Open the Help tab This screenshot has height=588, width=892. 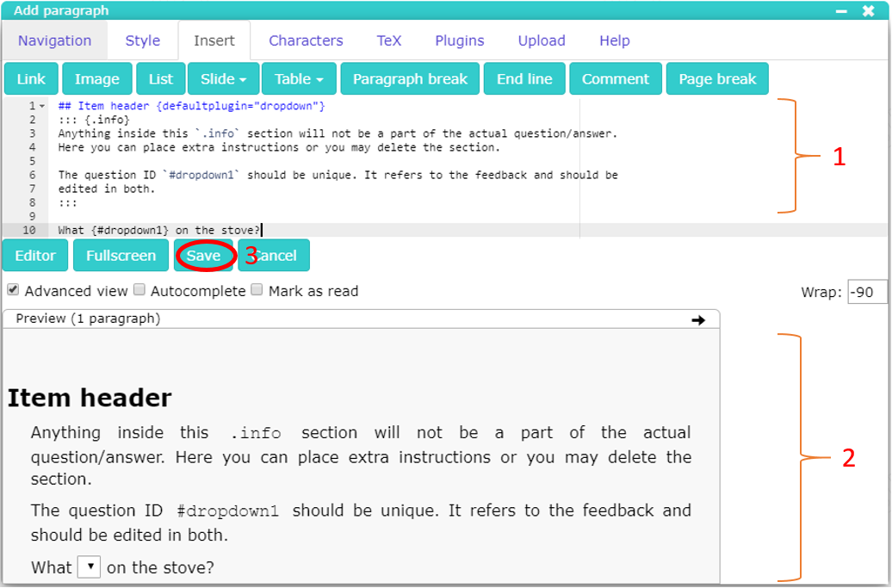coord(615,40)
